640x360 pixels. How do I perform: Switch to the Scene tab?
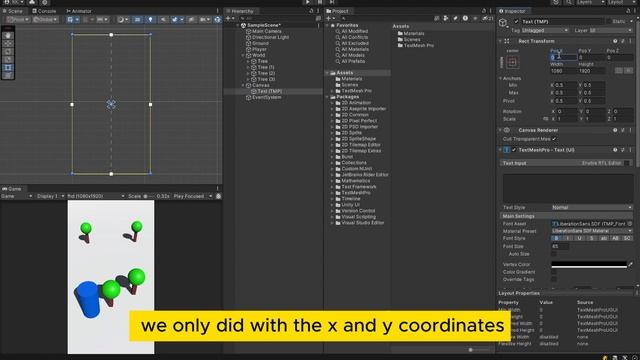click(12, 11)
